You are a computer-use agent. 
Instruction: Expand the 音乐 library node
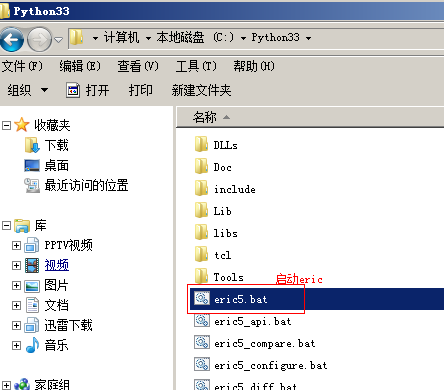click(x=16, y=345)
